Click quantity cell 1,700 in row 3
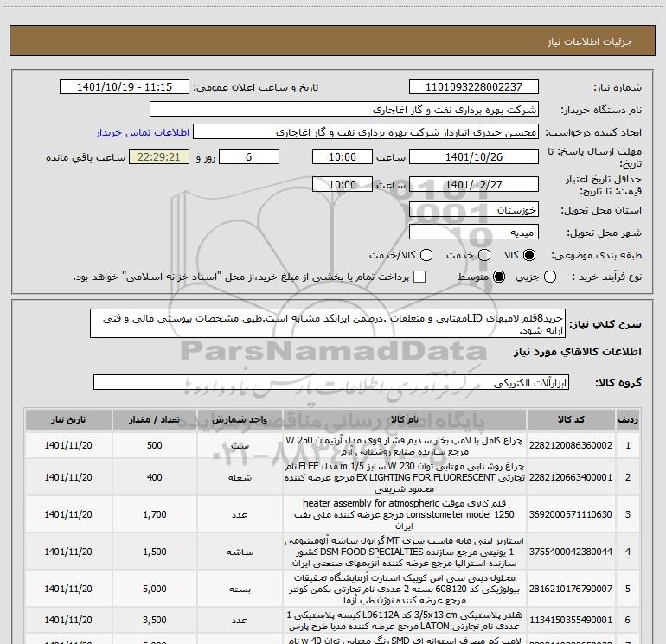The width and height of the screenshot is (666, 644). tap(155, 514)
